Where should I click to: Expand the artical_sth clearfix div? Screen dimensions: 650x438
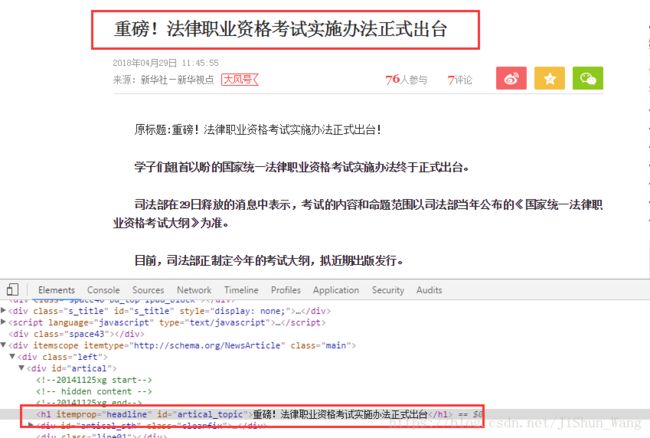pyautogui.click(x=30, y=425)
